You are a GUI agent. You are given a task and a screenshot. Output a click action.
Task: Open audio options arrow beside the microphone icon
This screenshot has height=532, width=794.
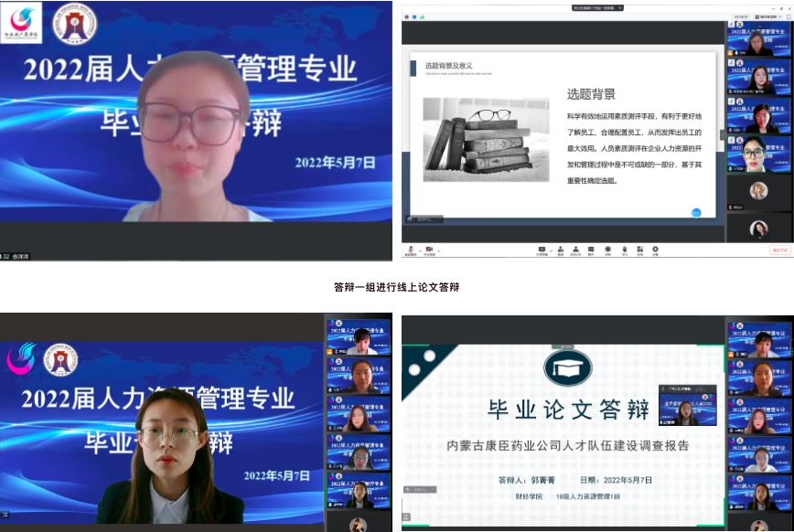coord(420,250)
